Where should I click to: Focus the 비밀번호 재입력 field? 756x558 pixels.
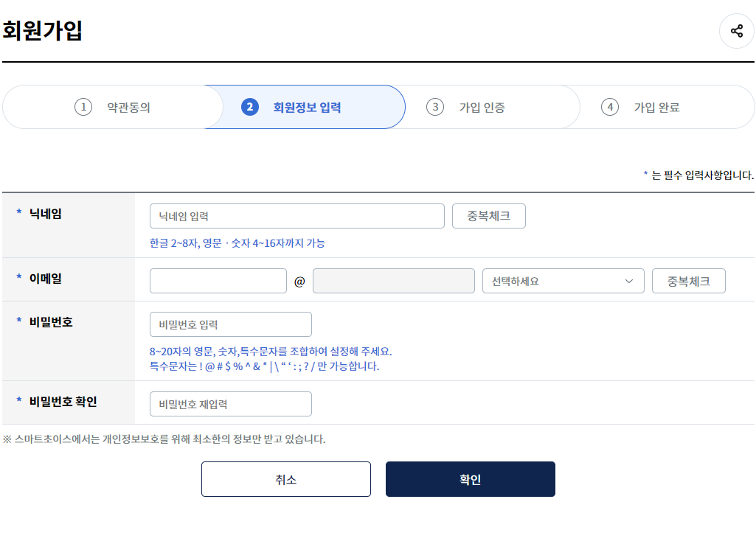tap(231, 404)
